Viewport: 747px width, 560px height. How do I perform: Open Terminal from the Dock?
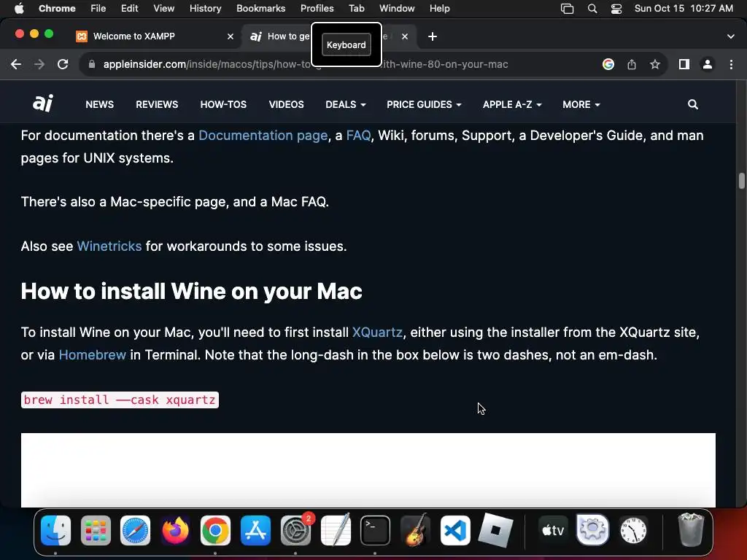click(376, 531)
